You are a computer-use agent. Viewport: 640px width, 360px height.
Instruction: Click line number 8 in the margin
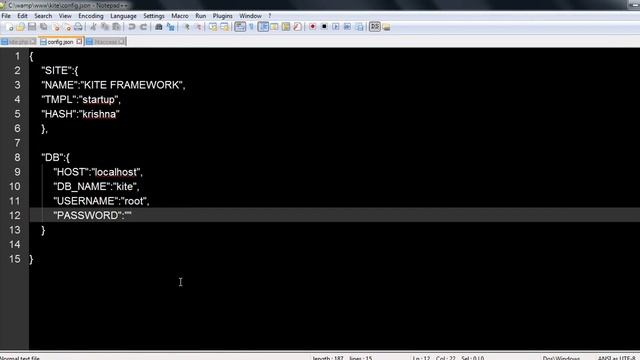tap(17, 157)
